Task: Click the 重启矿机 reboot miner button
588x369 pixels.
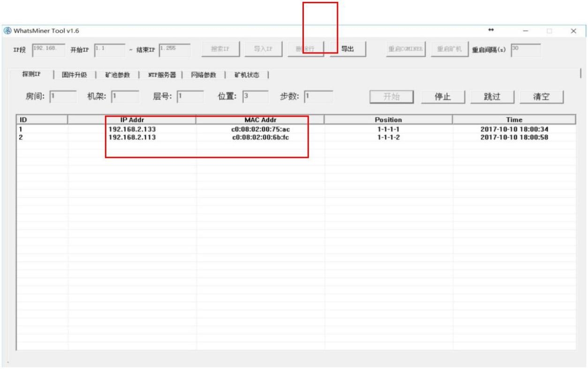Action: [x=449, y=49]
